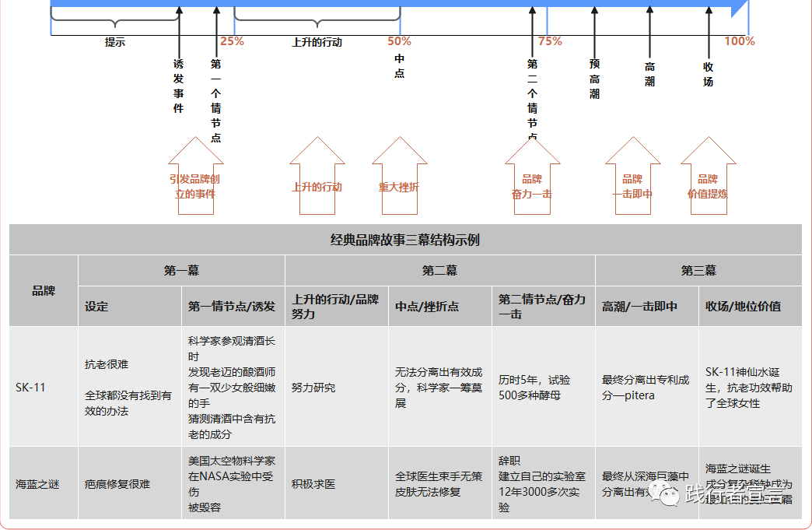Click the 提示 label under the bracket

pos(115,43)
